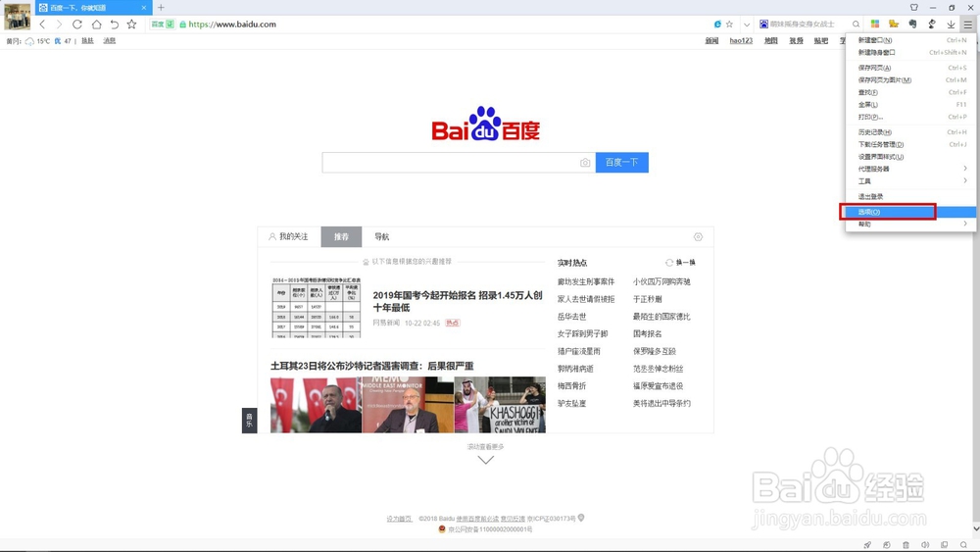980x552 pixels.
Task: Click the desk lamp toolbar icon
Action: point(932,24)
